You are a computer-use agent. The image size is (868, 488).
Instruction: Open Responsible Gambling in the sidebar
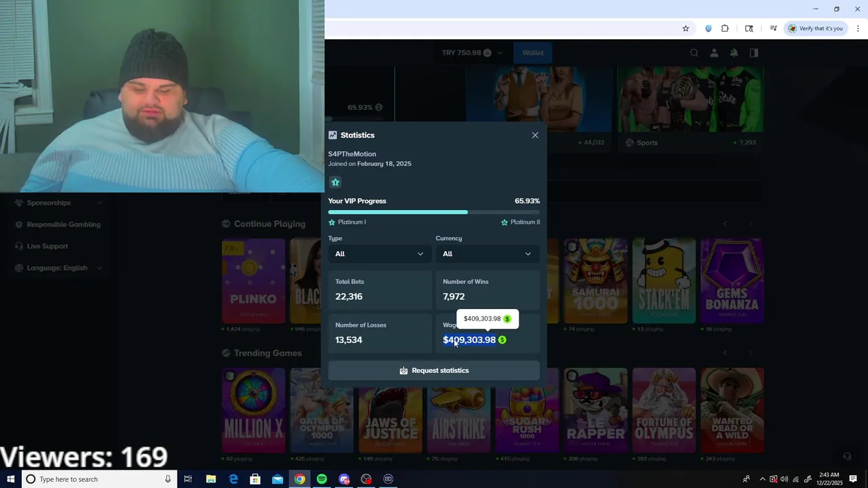tap(58, 224)
